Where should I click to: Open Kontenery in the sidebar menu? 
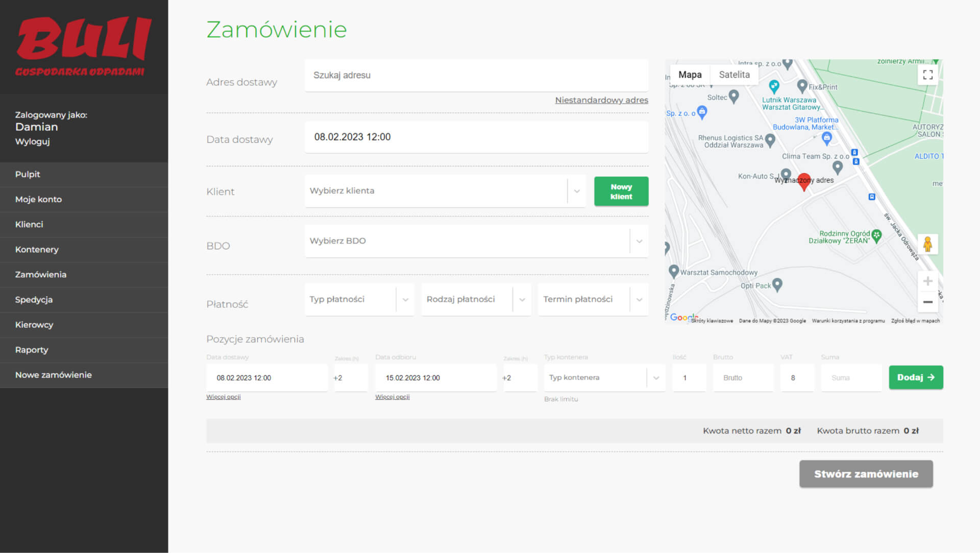point(37,250)
